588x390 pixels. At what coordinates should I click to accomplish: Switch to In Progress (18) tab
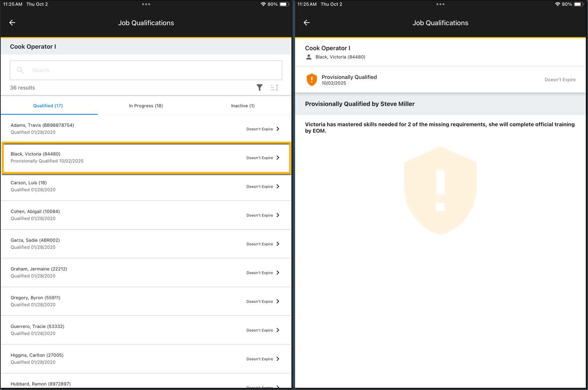146,106
